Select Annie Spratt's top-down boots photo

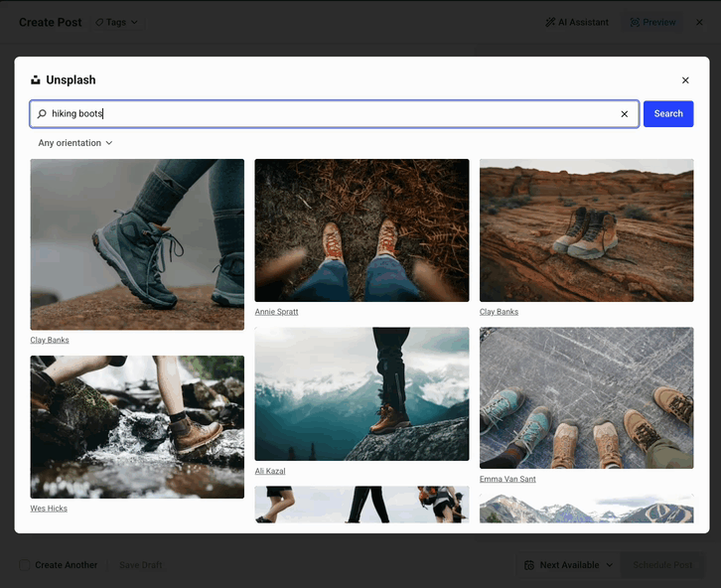coord(361,230)
